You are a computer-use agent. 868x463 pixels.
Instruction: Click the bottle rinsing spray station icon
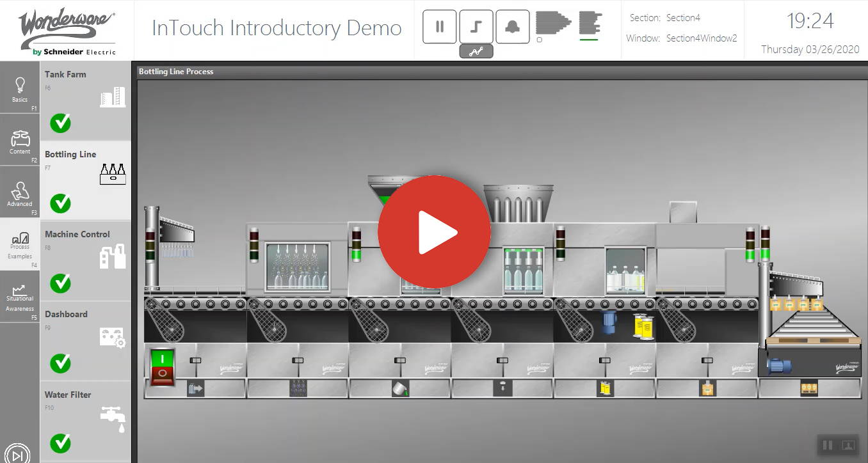click(298, 388)
